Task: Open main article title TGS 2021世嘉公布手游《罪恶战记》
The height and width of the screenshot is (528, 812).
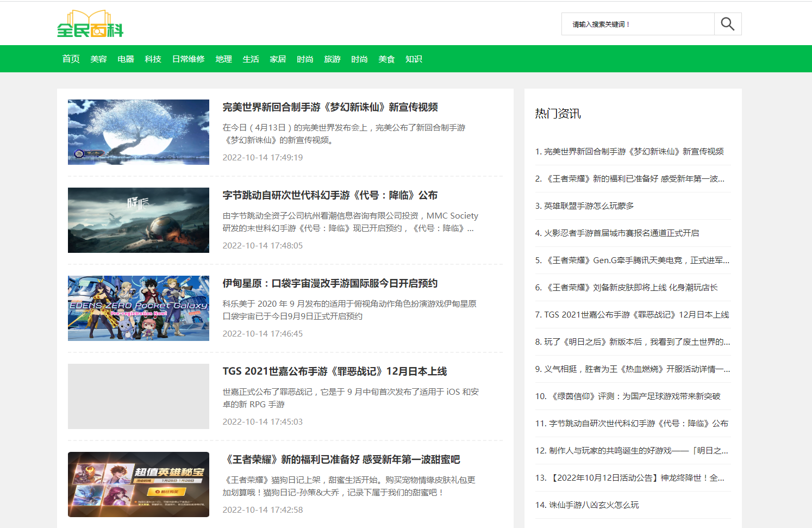Action: (335, 371)
